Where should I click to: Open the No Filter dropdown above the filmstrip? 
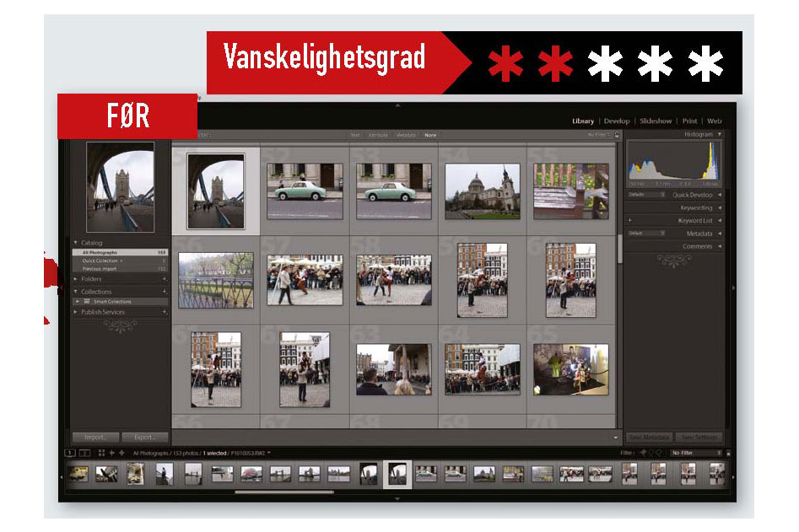[695, 453]
